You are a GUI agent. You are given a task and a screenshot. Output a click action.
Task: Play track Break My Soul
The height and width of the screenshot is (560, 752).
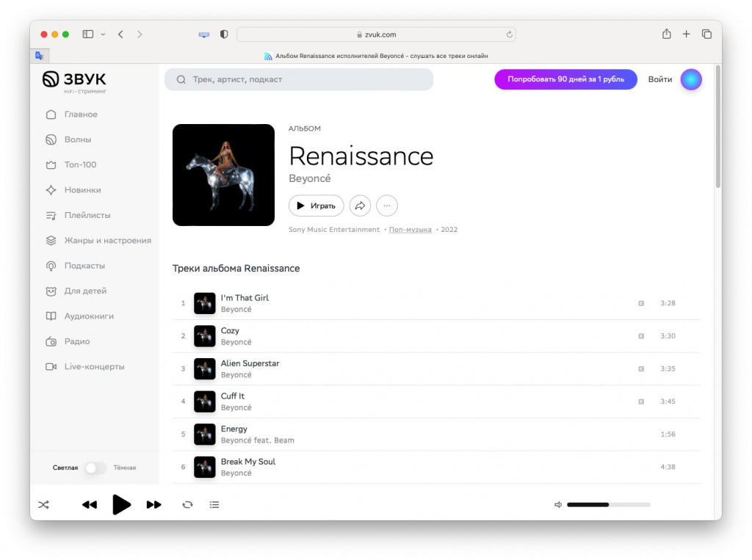click(436, 467)
